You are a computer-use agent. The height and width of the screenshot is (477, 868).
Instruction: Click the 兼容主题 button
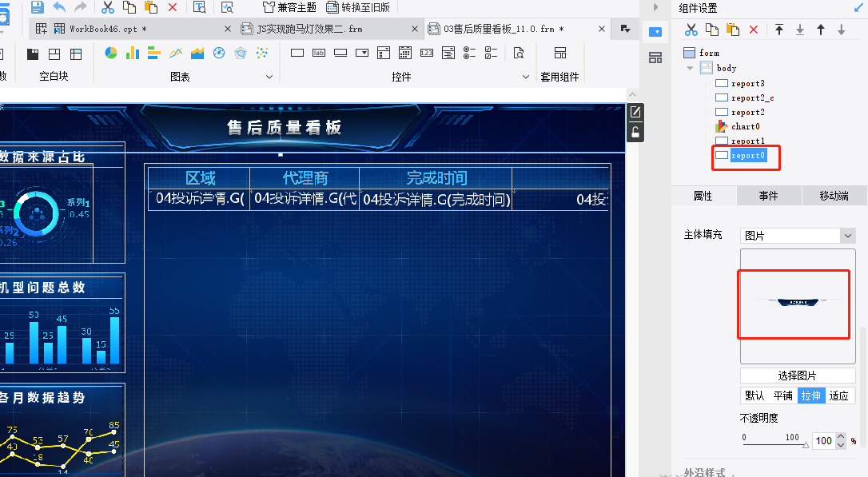point(290,7)
